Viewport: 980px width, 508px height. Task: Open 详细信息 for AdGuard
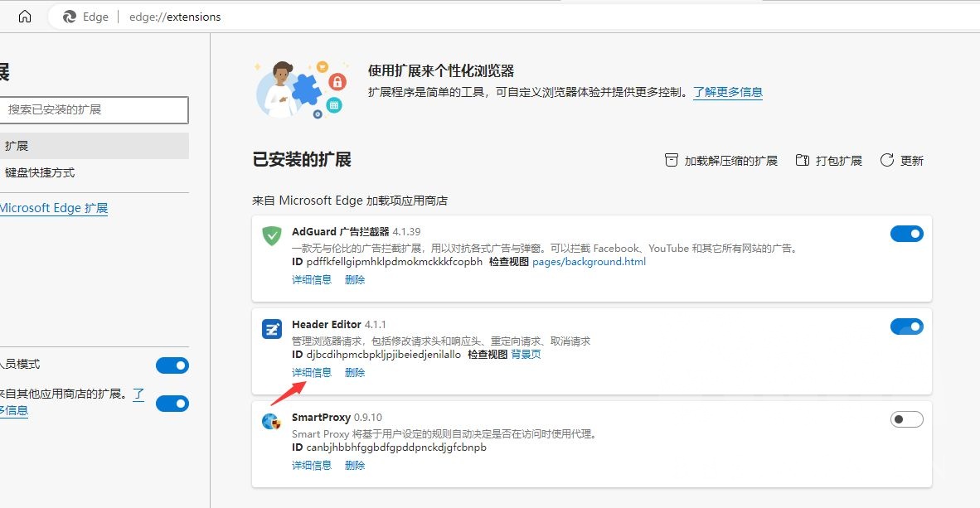click(x=311, y=280)
